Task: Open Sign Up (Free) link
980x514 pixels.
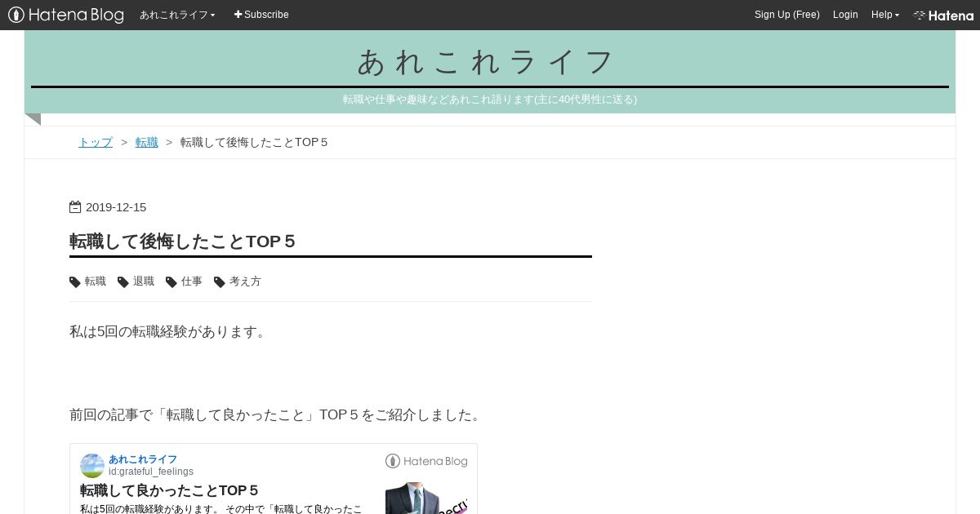Action: pyautogui.click(x=787, y=15)
